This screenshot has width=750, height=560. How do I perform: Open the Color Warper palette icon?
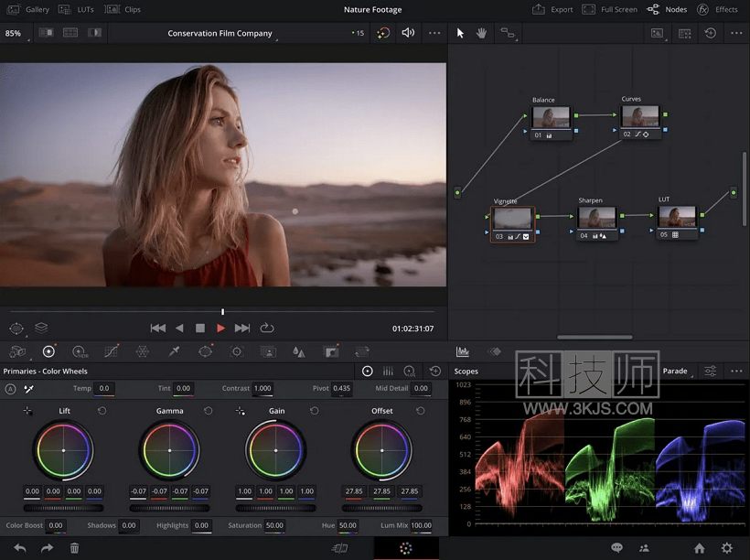click(x=142, y=351)
